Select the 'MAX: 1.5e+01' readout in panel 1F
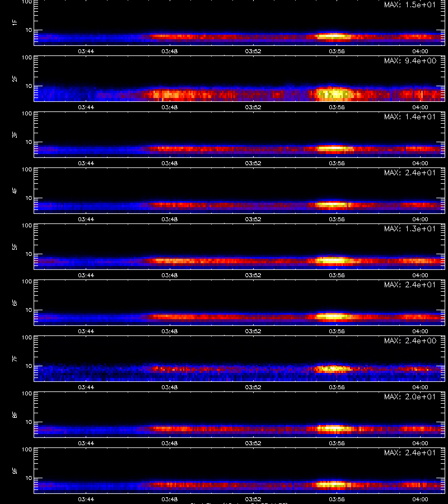Screen dimensions: 448x504 tap(410, 5)
